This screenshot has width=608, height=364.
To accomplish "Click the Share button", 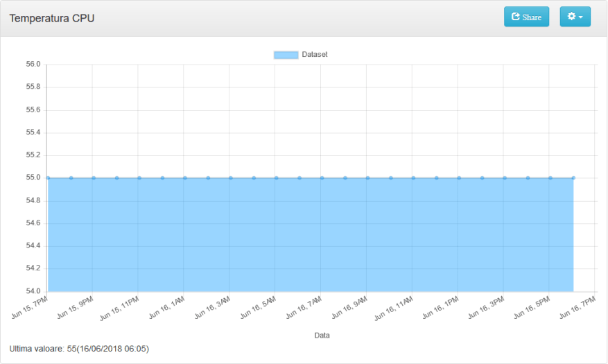I will pyautogui.click(x=526, y=17).
